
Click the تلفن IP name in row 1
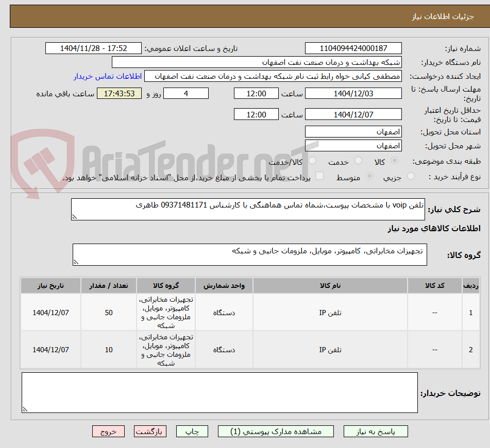(330, 313)
